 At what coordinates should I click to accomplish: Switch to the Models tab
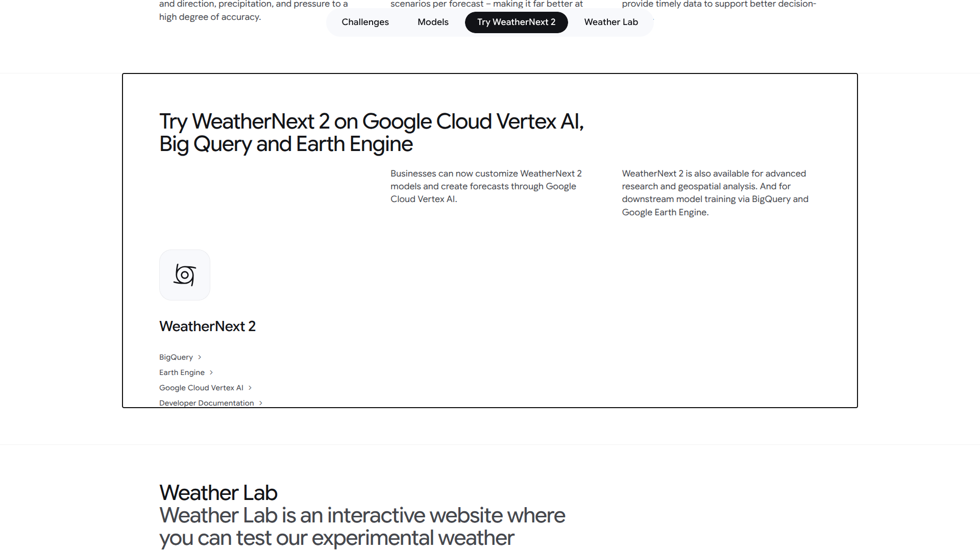click(x=433, y=22)
